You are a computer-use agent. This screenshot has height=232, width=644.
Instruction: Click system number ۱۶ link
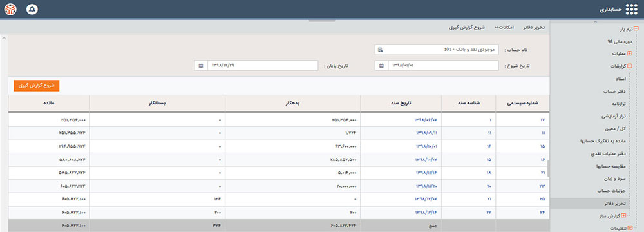pos(542,160)
